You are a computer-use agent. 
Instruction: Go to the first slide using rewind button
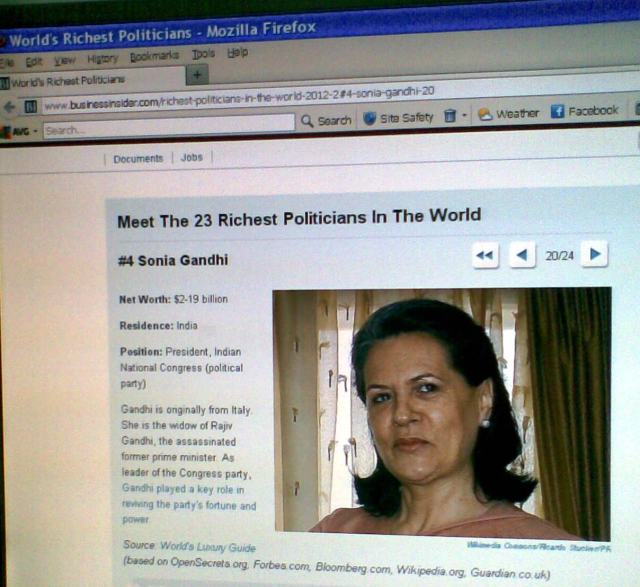click(x=485, y=256)
